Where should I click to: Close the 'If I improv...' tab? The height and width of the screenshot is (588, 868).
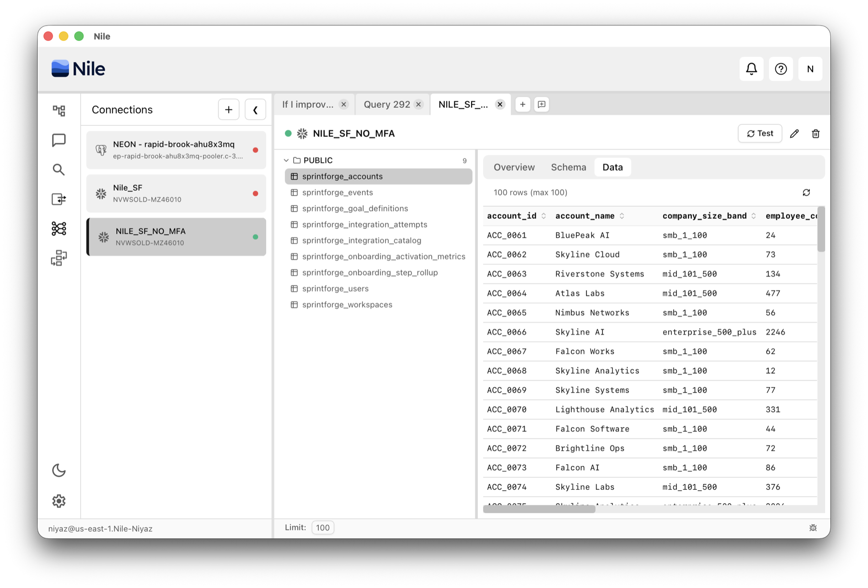(x=344, y=105)
